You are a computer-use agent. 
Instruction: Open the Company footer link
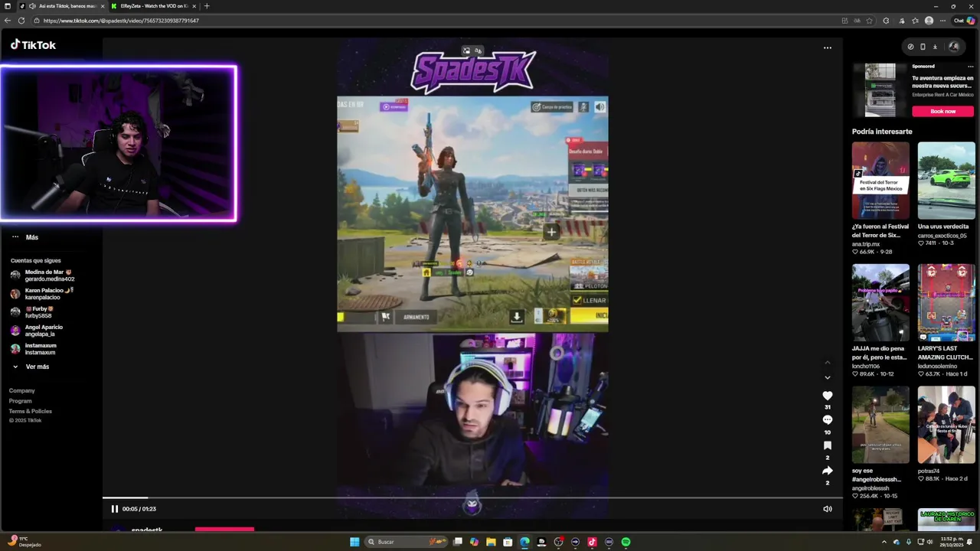21,391
